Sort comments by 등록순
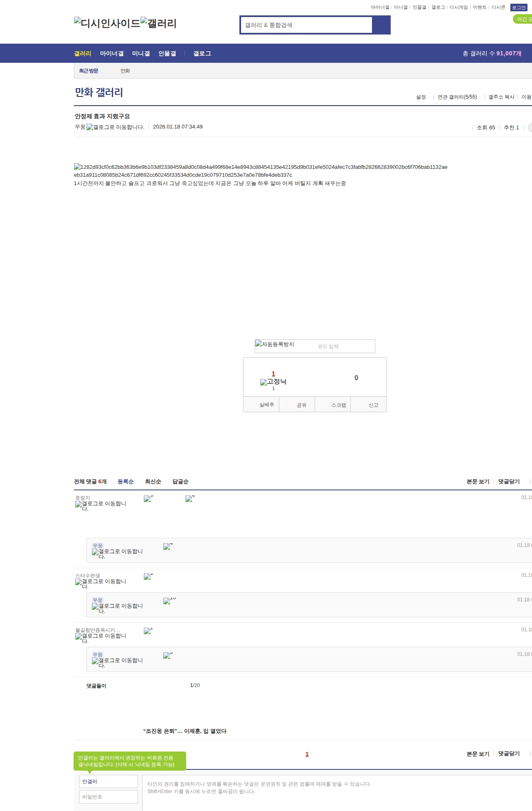532x811 pixels. pyautogui.click(x=126, y=482)
